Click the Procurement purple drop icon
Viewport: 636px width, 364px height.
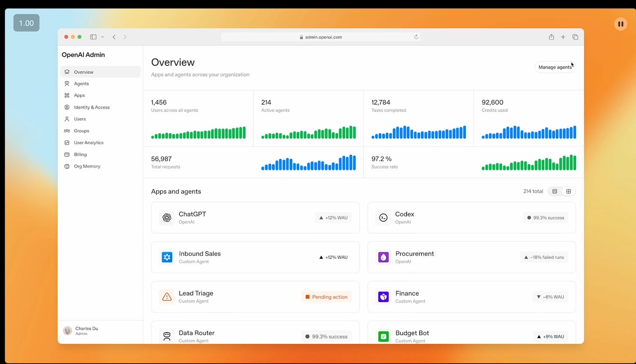tap(384, 257)
